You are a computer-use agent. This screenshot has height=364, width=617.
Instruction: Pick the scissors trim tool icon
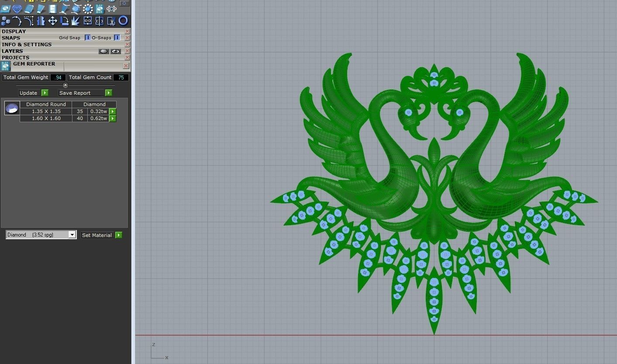click(x=111, y=21)
